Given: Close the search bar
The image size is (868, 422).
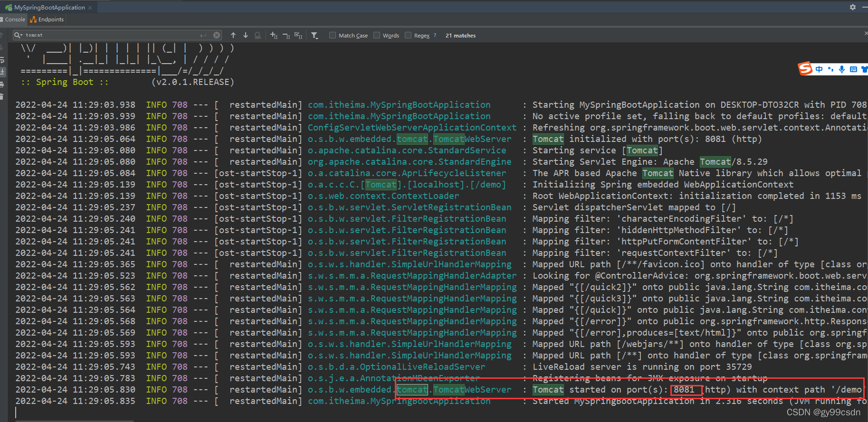Looking at the screenshot, I should [x=866, y=33].
